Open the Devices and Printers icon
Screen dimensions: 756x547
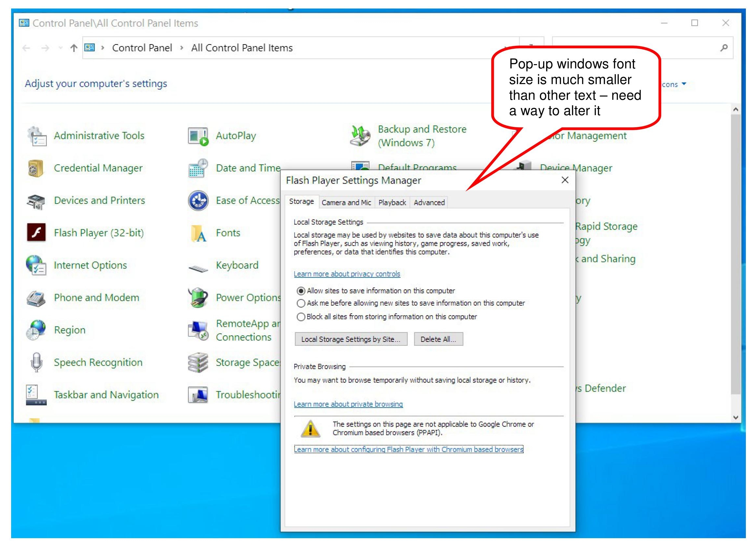(x=36, y=201)
